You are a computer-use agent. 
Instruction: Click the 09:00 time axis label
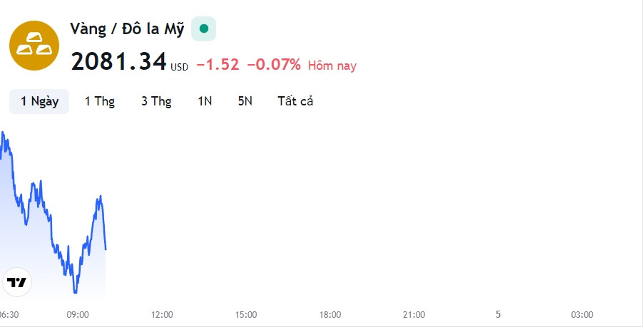pyautogui.click(x=78, y=315)
